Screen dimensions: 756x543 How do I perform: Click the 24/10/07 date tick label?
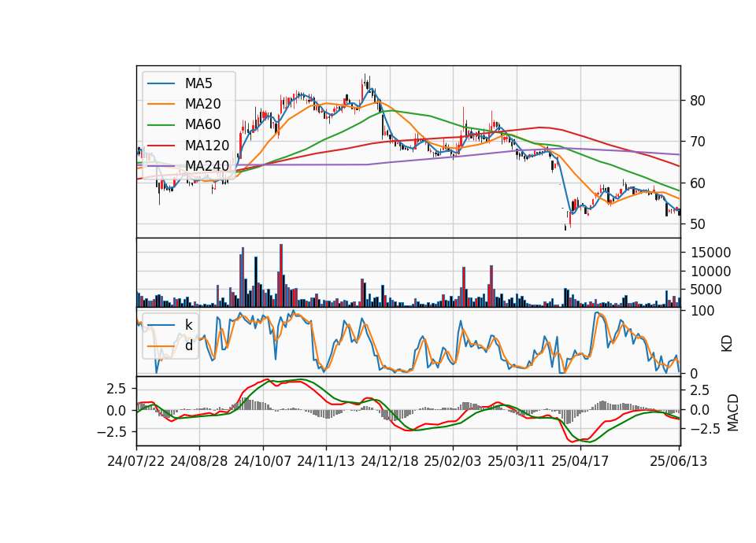(263, 461)
